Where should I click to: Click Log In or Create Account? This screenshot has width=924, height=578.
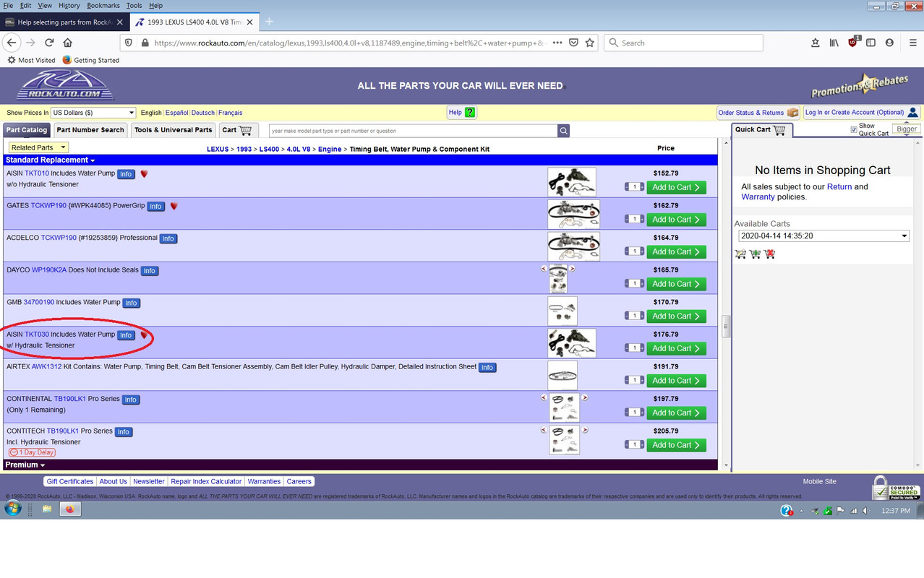(x=860, y=112)
